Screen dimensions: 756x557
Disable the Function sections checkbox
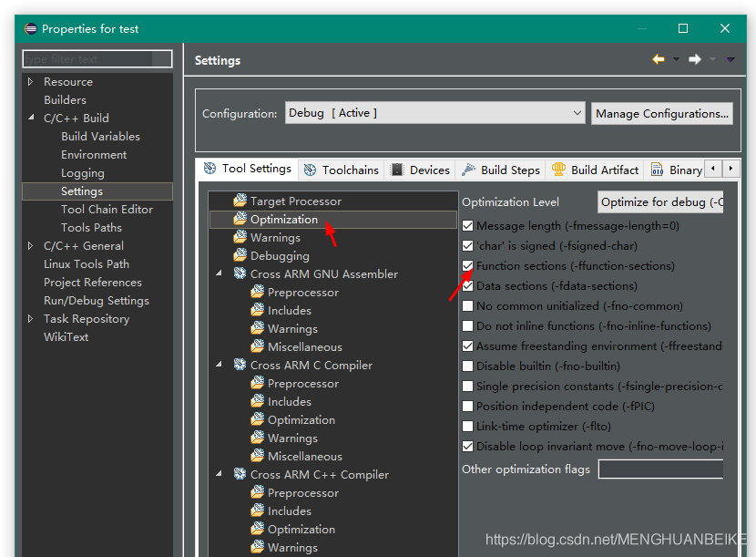468,266
